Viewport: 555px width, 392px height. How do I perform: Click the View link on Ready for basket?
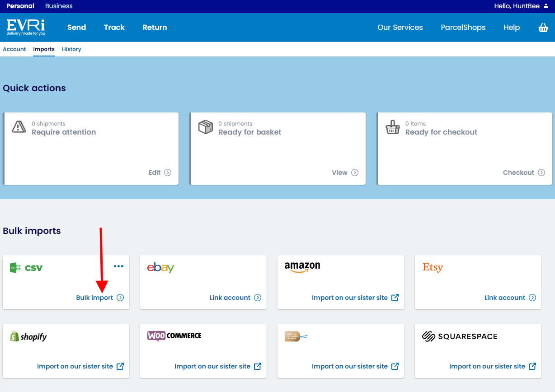tap(339, 173)
